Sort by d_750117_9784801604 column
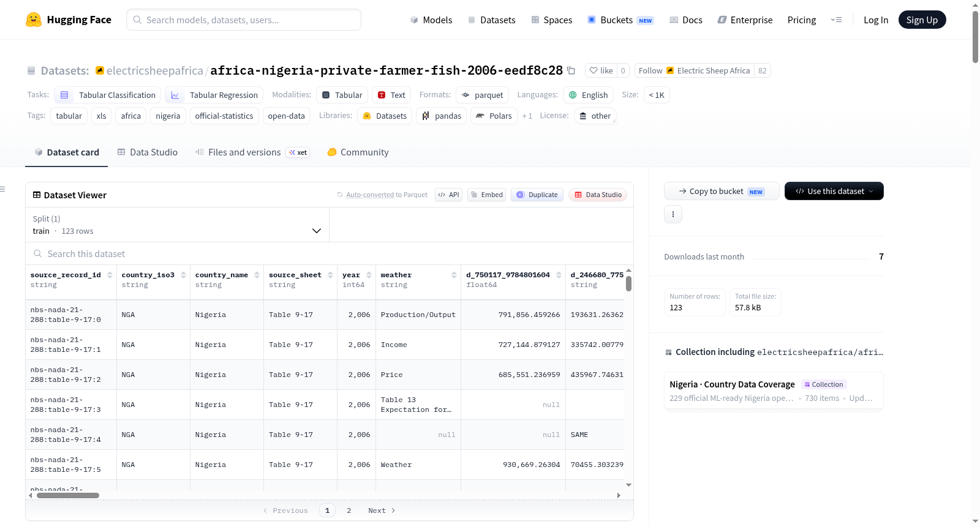The width and height of the screenshot is (980, 527). [x=559, y=275]
